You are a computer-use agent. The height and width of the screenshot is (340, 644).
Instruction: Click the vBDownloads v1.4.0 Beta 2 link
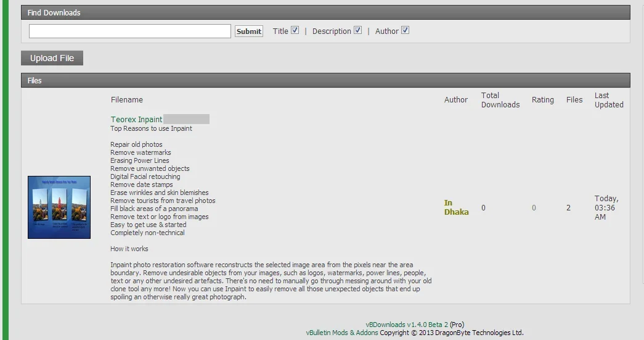pyautogui.click(x=407, y=325)
